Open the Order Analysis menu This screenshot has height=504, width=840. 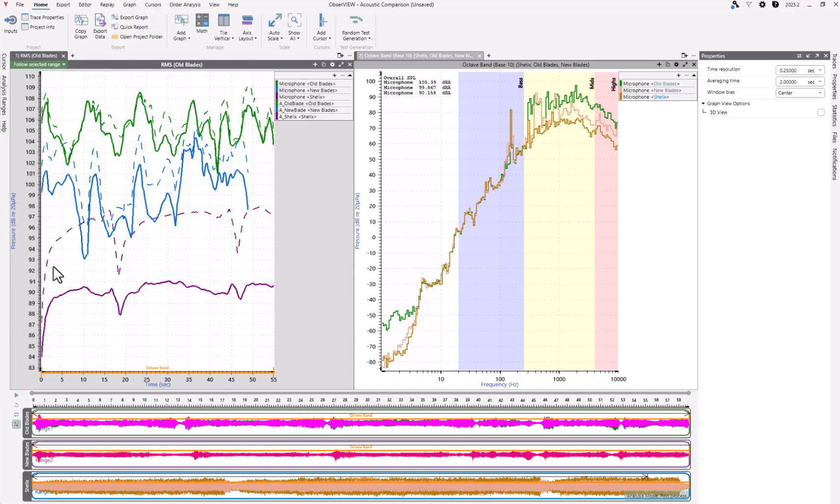185,4
